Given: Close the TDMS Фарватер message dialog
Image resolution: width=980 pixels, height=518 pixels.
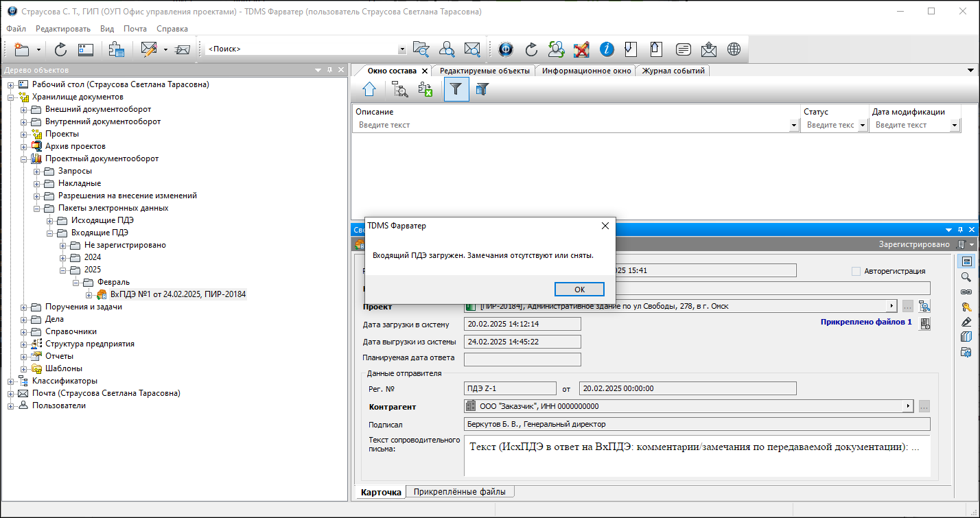Looking at the screenshot, I should click(605, 226).
